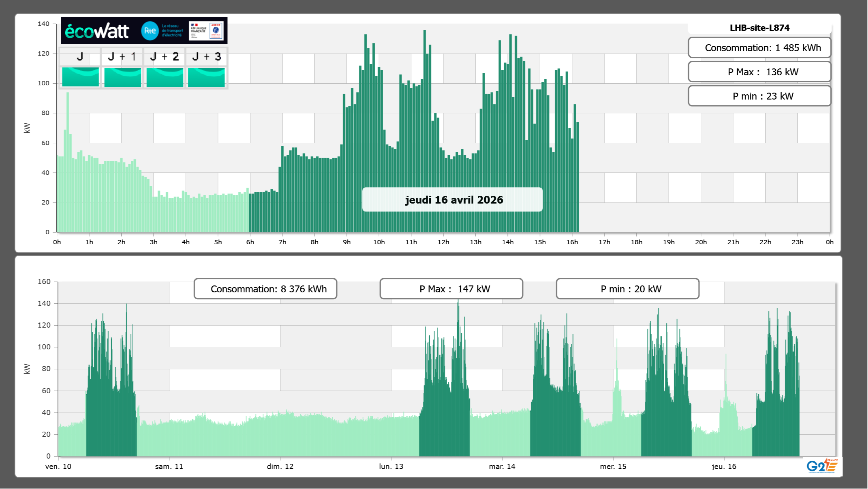Select the J + 2 label

click(164, 57)
